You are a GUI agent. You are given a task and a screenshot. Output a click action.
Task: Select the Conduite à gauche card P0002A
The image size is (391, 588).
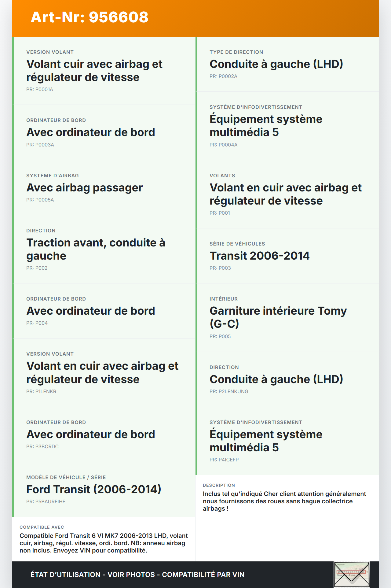(287, 64)
